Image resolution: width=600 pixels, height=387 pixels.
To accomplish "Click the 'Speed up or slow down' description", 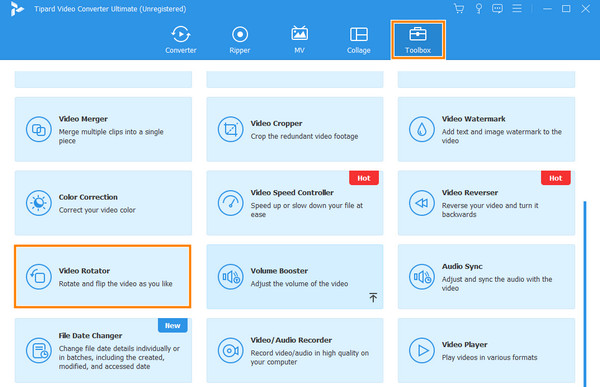I will coord(307,210).
